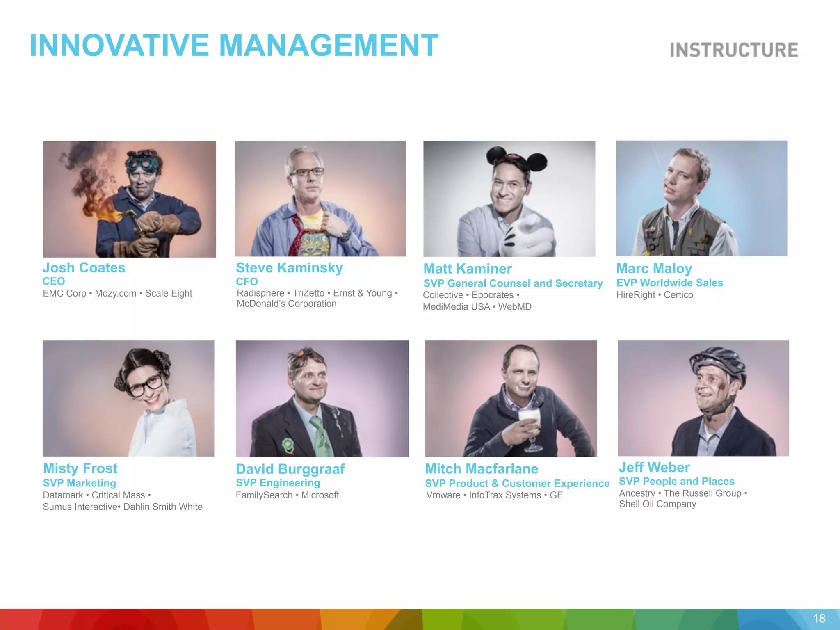This screenshot has width=840, height=630.
Task: Click the David Burggraaf portrait photo
Action: (x=322, y=398)
